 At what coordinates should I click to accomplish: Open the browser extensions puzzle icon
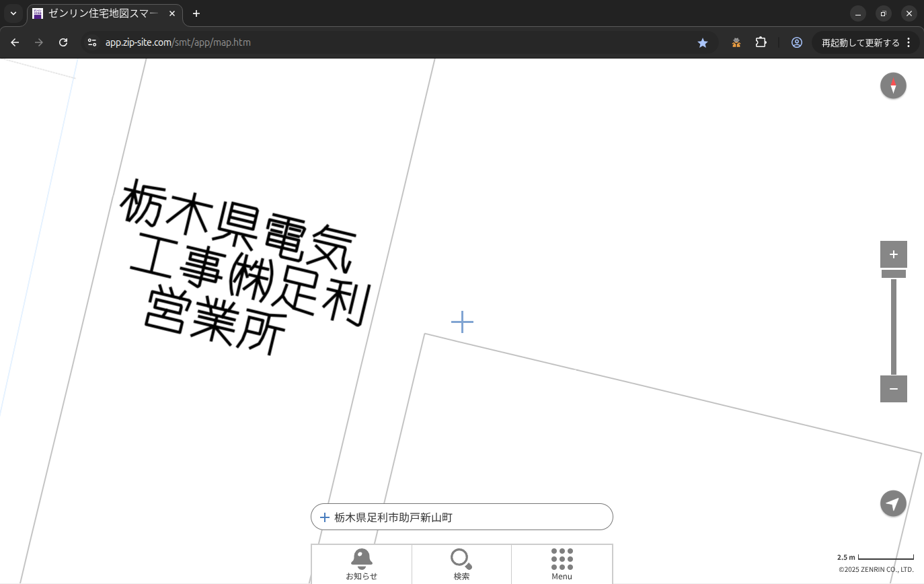761,42
